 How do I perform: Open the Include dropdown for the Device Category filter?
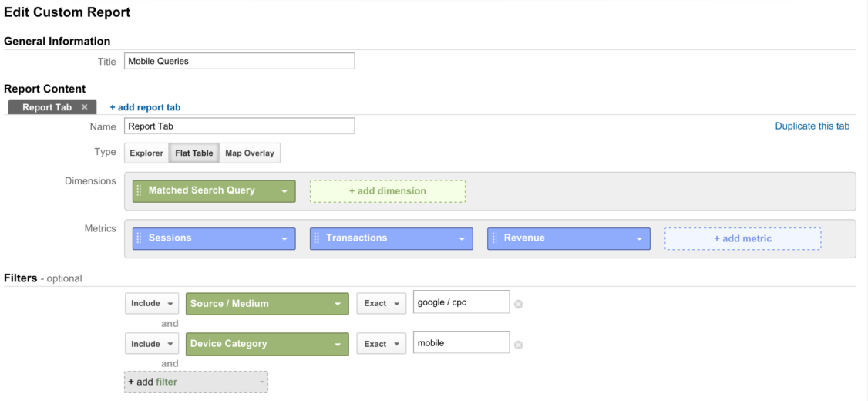click(x=152, y=344)
